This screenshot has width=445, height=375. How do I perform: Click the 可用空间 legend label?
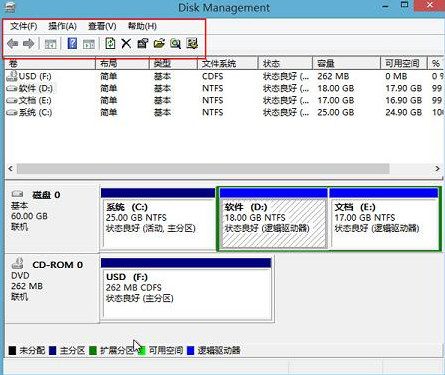coord(166,350)
